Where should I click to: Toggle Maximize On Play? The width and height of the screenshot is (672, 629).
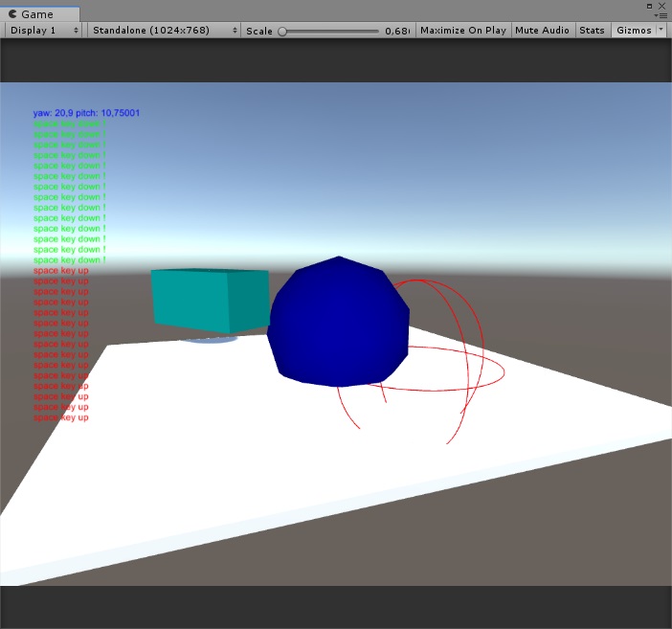pyautogui.click(x=463, y=31)
